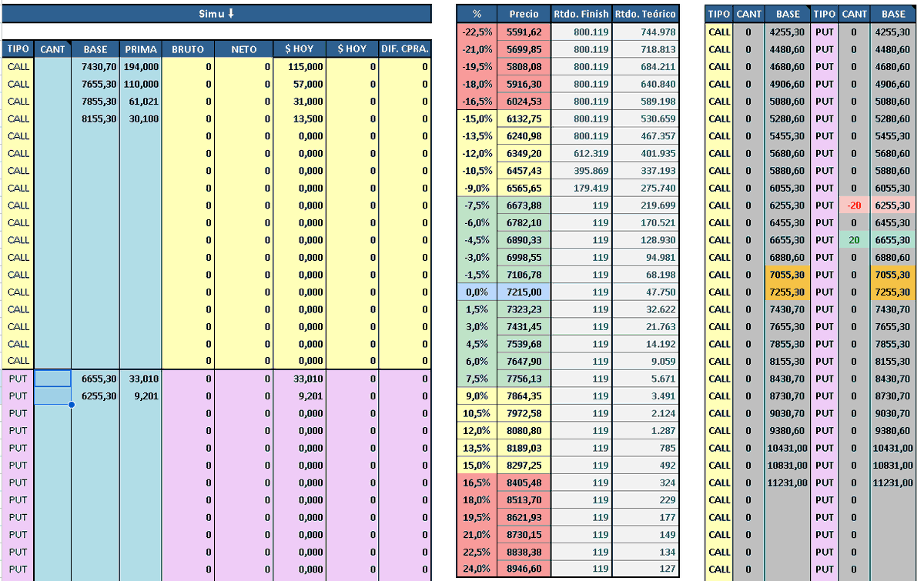
Task: Click the -22,5% percentage cell
Action: pyautogui.click(x=477, y=32)
